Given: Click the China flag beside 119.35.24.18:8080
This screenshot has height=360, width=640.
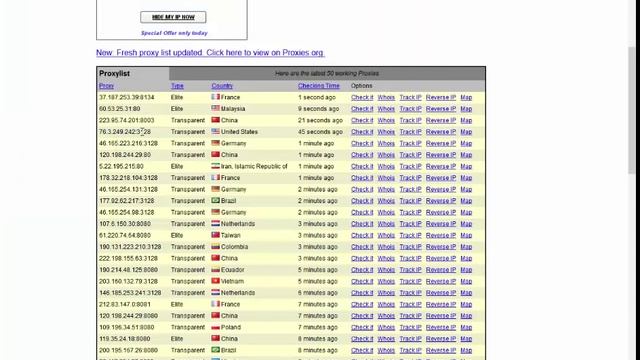Looking at the screenshot, I should click(x=216, y=338).
